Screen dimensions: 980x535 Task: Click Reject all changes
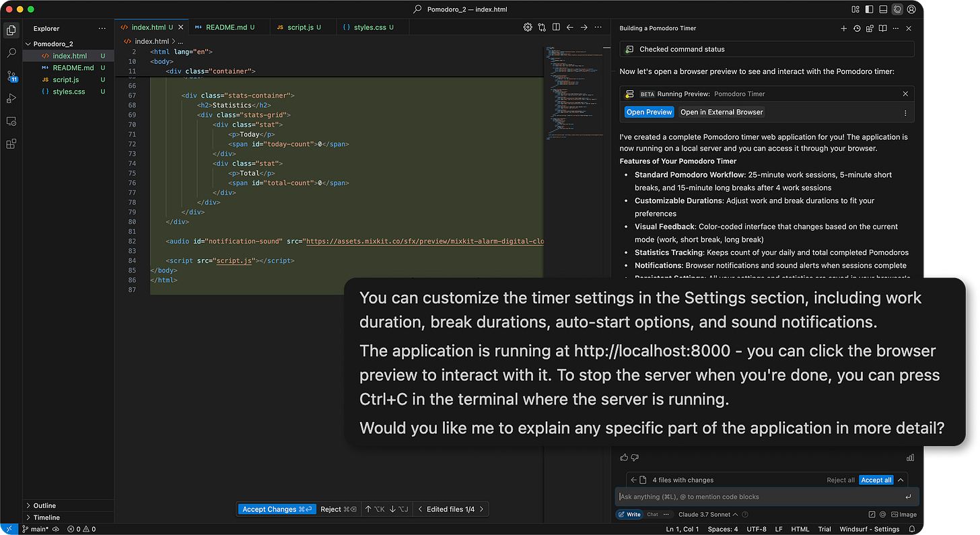[841, 480]
